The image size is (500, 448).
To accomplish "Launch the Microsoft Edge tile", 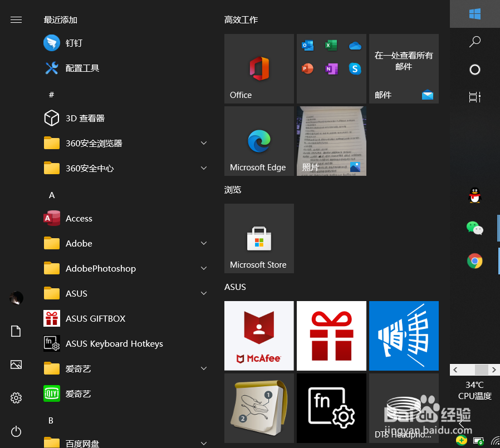I will pyautogui.click(x=259, y=141).
